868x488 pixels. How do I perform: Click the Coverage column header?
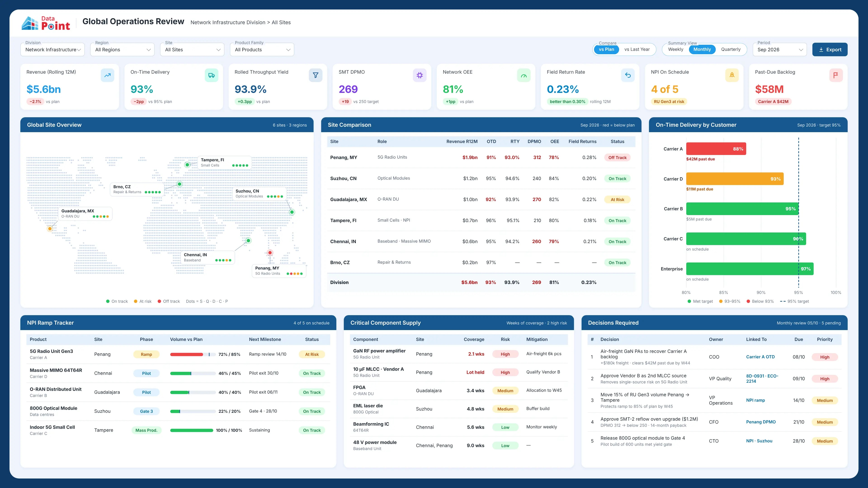coord(474,340)
